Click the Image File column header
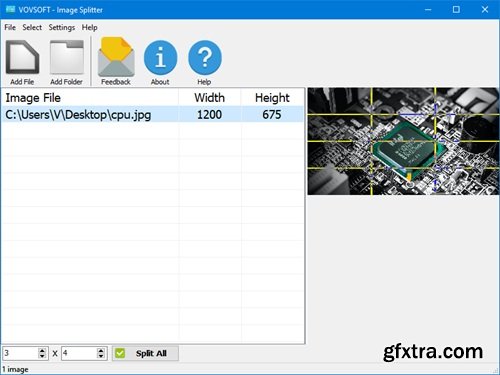This screenshot has width=500, height=375. [90, 98]
